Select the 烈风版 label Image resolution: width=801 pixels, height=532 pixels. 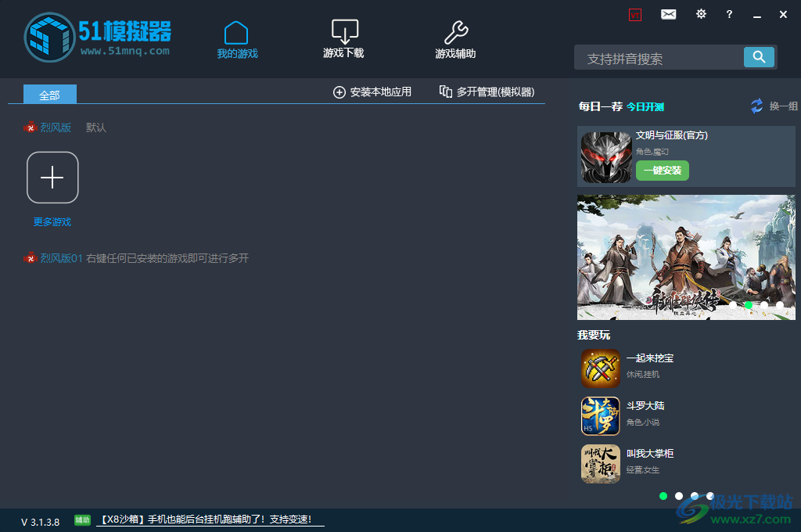56,128
